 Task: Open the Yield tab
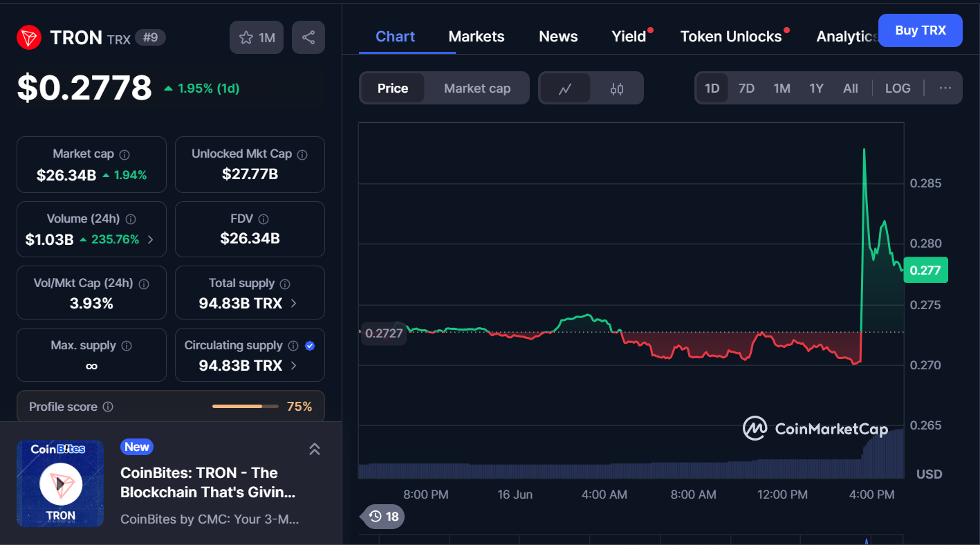[x=629, y=37]
